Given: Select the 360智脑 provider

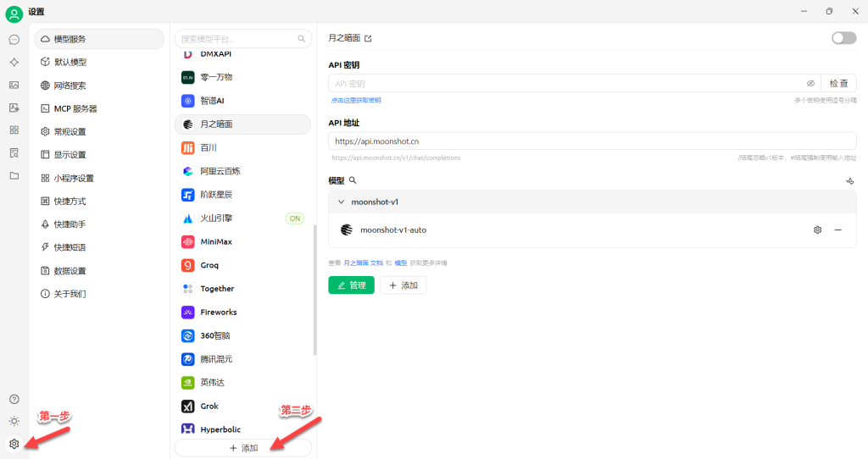Looking at the screenshot, I should pyautogui.click(x=242, y=335).
